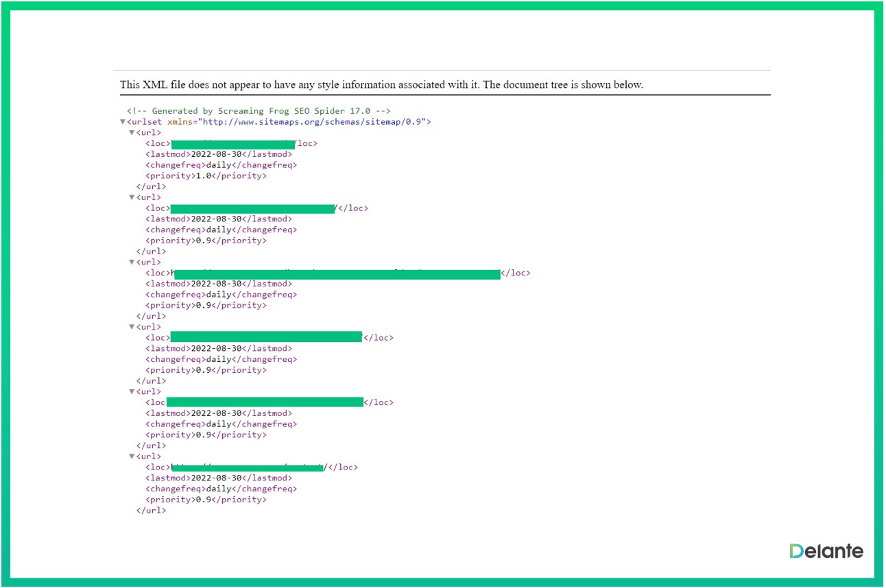The image size is (886, 588).
Task: Collapse the second url node triangle
Action: (x=132, y=197)
